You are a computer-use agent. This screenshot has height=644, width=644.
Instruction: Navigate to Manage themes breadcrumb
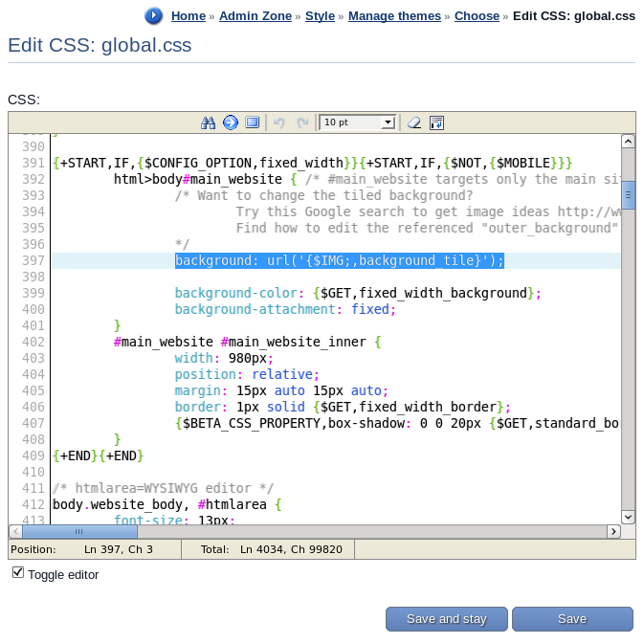[394, 15]
